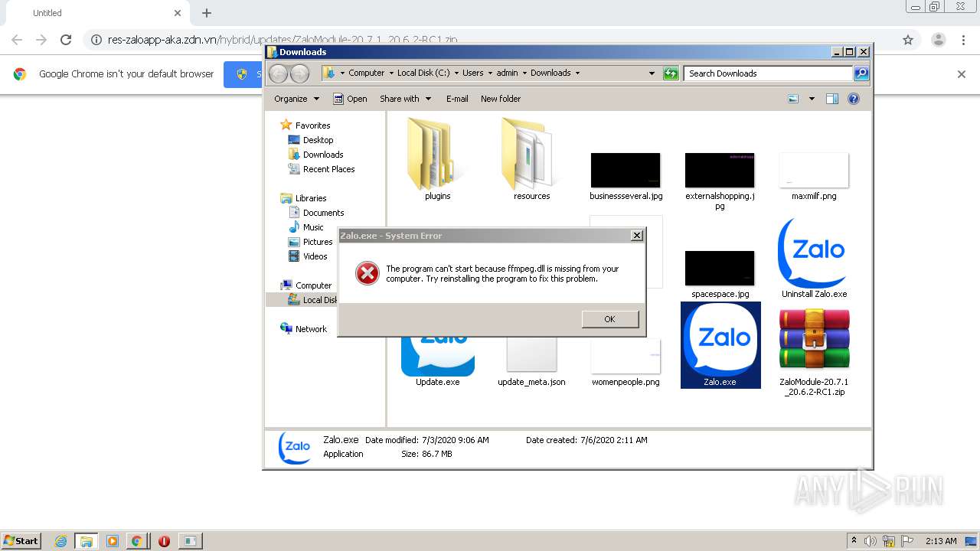Expand the dropdown arrow after Downloads breadcrumb

click(577, 73)
